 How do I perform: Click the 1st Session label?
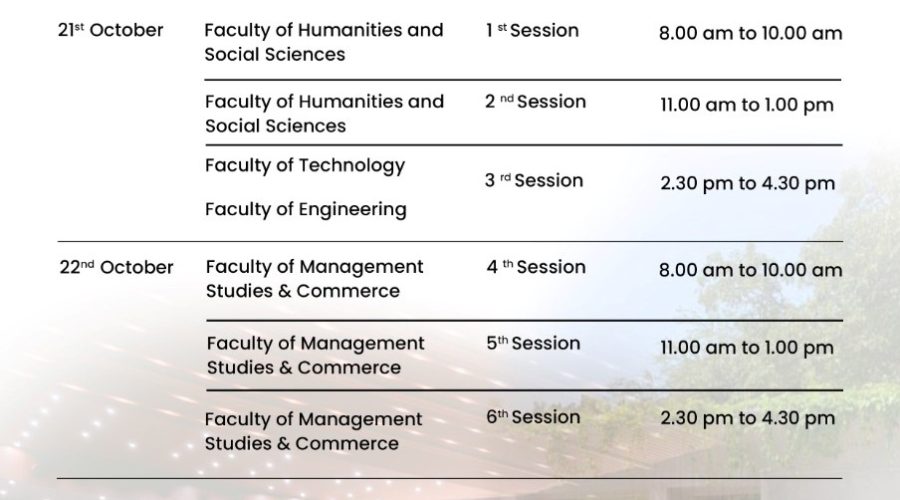(535, 30)
